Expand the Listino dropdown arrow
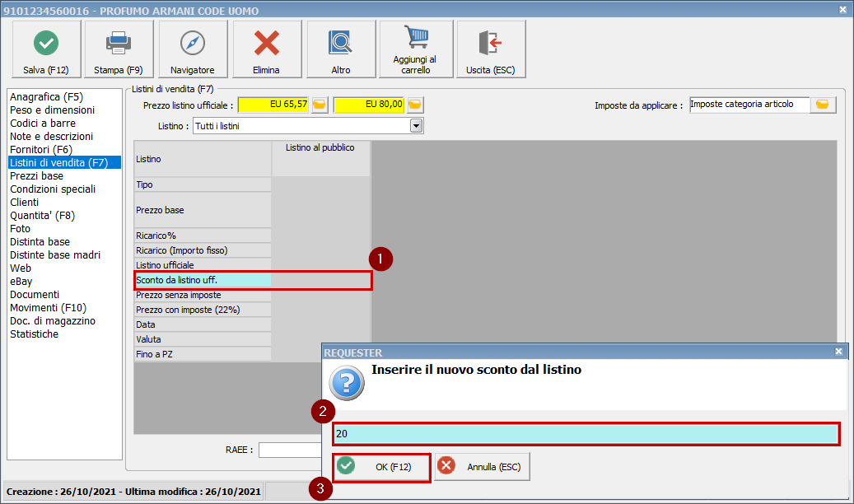This screenshot has width=854, height=504. point(416,126)
